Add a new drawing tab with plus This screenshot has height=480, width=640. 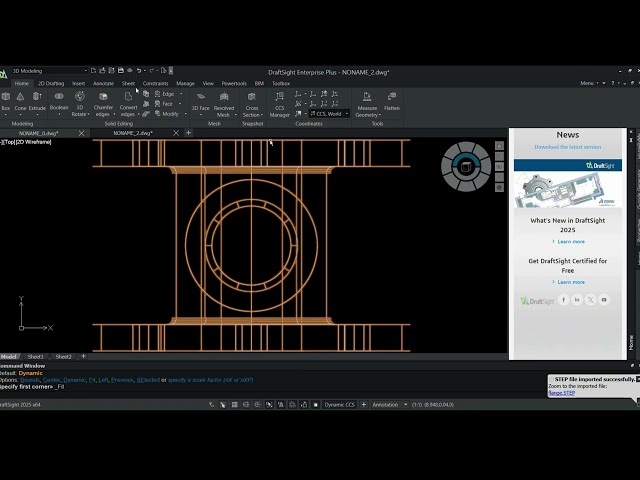point(188,133)
